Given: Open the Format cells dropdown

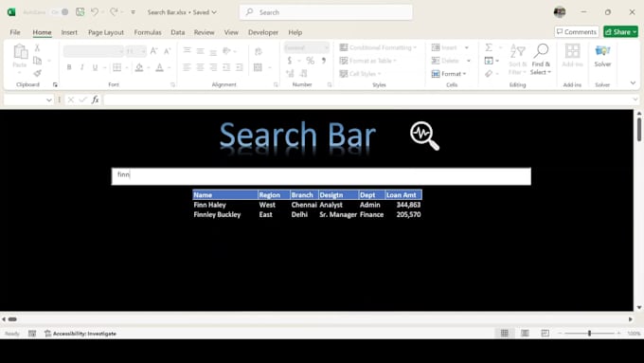Looking at the screenshot, I should coord(449,74).
